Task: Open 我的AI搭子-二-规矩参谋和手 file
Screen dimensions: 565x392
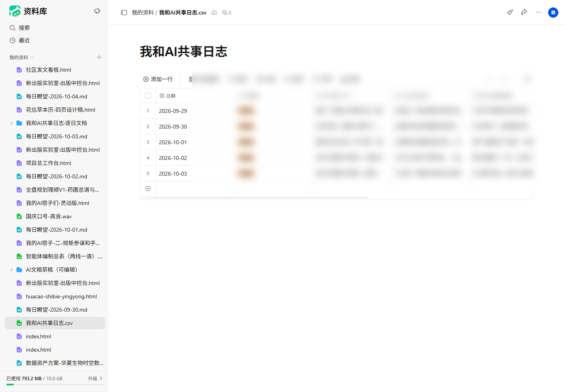Action: coord(55,243)
